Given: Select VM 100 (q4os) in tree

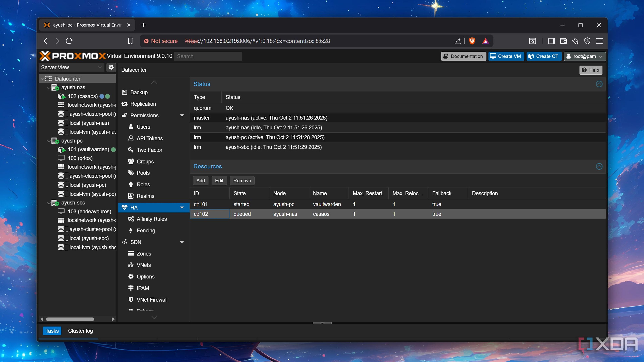Looking at the screenshot, I should (80, 158).
